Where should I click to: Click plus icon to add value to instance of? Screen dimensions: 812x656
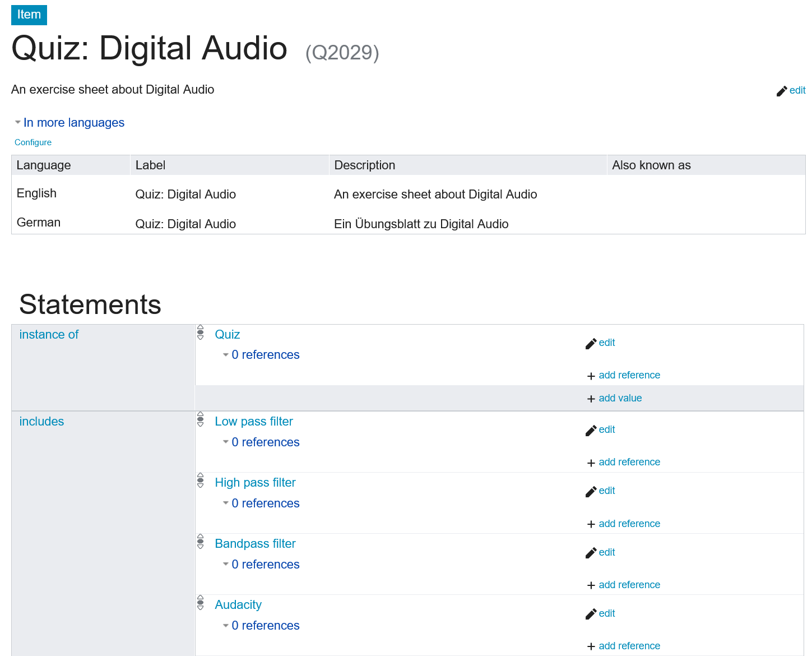(x=591, y=399)
